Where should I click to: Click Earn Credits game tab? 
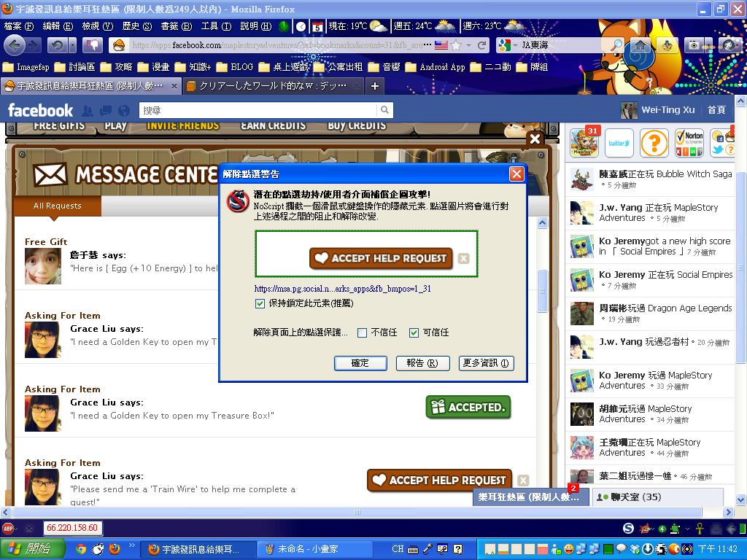pos(273,126)
